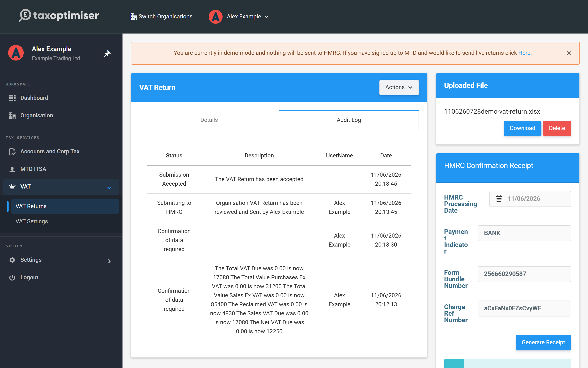Click the Payment Indicator BANK field

click(524, 233)
